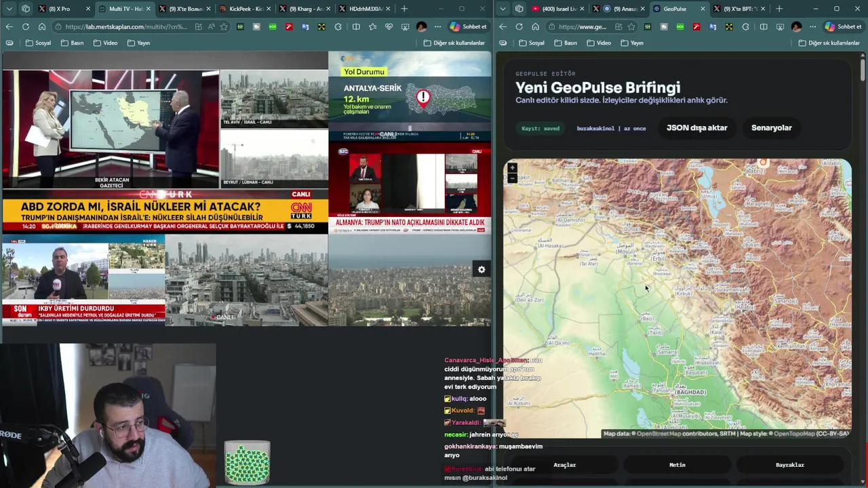Screen dimensions: 868x488
Task: Switch to the HDdrhM3XIAA tab
Action: pos(365,9)
